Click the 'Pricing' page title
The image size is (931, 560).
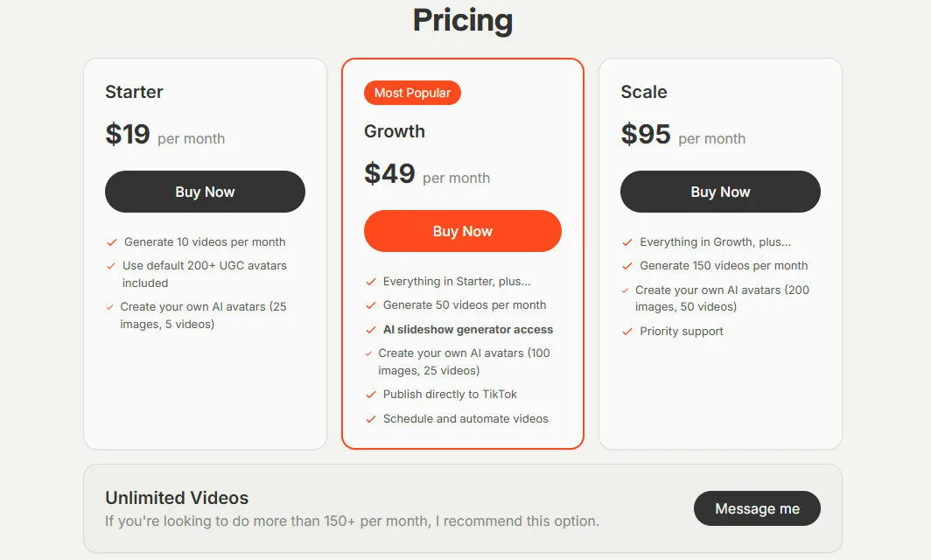463,20
